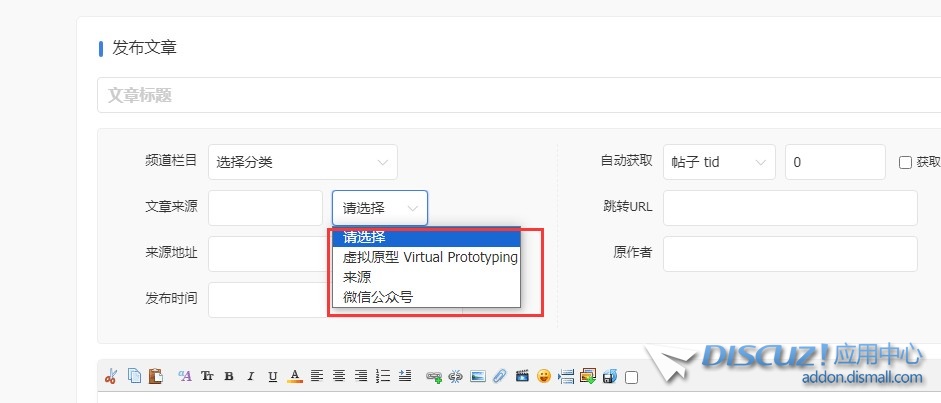Open the font color picker
Viewport: 941px width, 403px height.
(x=295, y=377)
